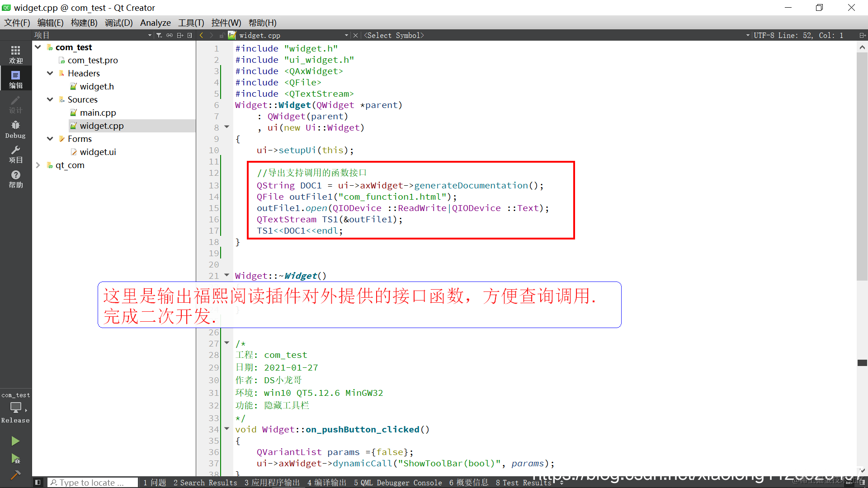Screen dimensions: 868x488
Task: Collapse the Headers folder
Action: (50, 73)
